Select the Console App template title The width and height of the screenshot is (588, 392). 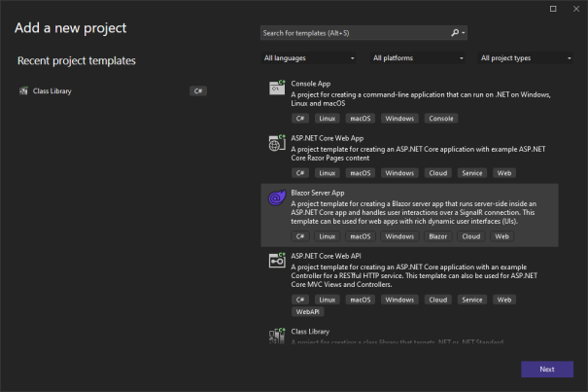coord(311,84)
